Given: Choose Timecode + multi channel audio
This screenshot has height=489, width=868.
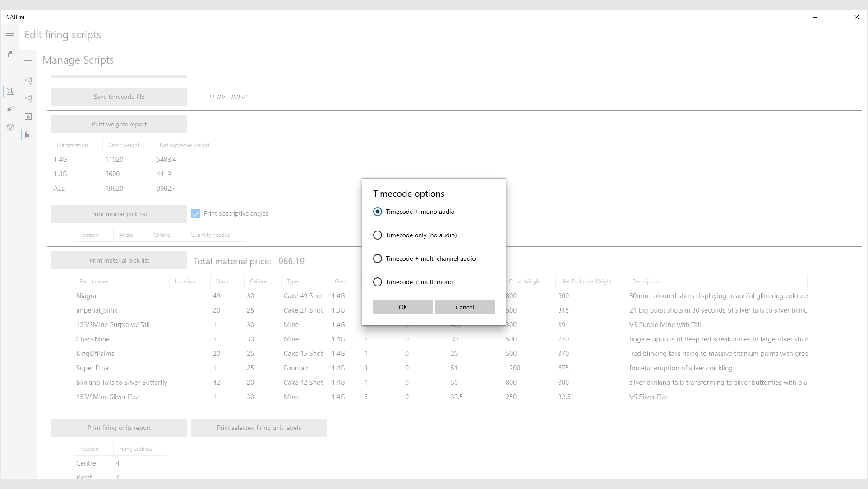Looking at the screenshot, I should (378, 258).
